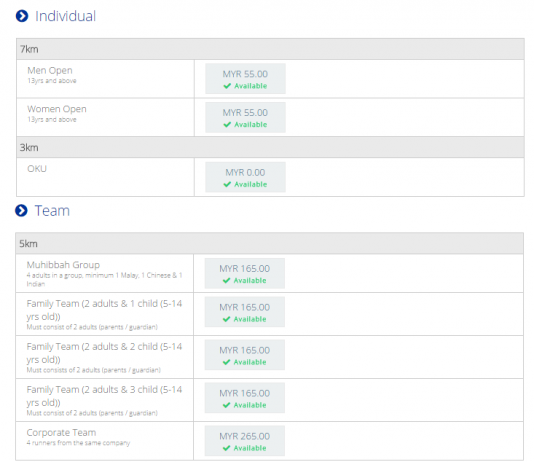Pick Family Team 3 child price button
534x462 pixels.
click(x=245, y=398)
